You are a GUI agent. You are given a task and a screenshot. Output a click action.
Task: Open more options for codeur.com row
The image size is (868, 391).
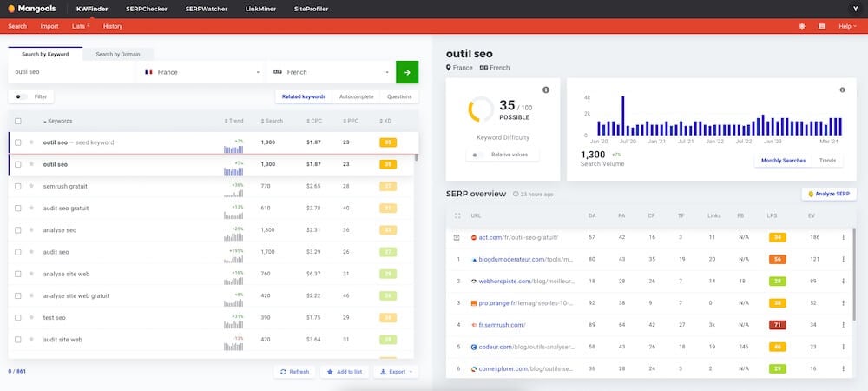(x=844, y=347)
